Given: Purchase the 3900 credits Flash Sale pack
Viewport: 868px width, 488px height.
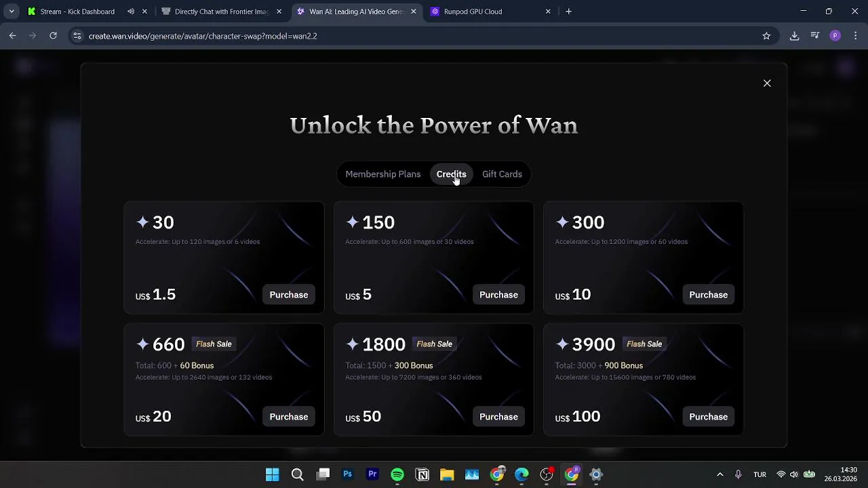Looking at the screenshot, I should [708, 417].
